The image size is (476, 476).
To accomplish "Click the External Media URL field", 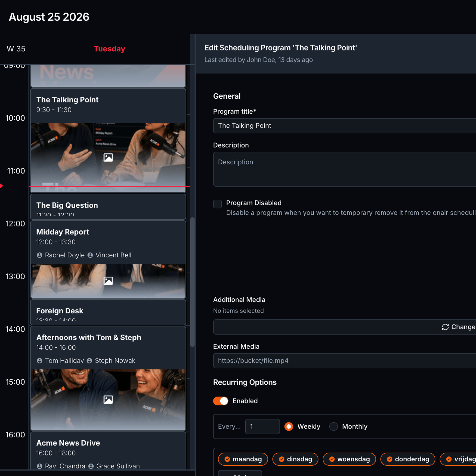I will 344,361.
